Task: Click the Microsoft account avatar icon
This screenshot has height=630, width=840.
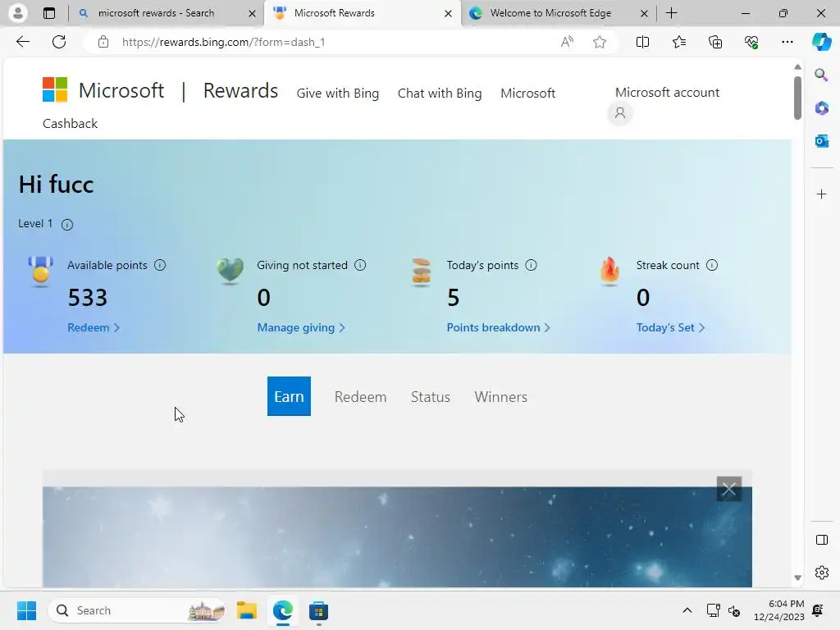Action: [x=620, y=113]
